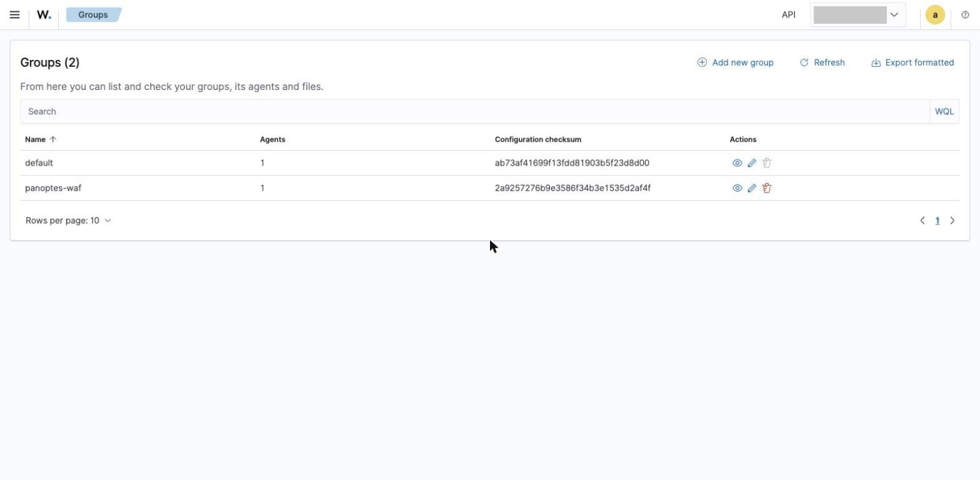Go to the previous page arrow
The width and height of the screenshot is (980, 480).
[922, 221]
